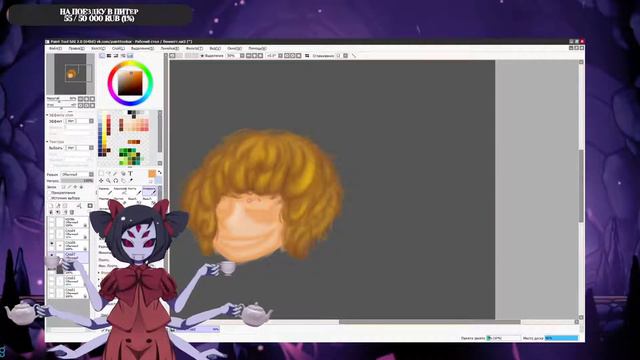Image resolution: width=640 pixels, height=360 pixels.
Task: Click the navigator canvas thumbnail
Action: coord(70,74)
